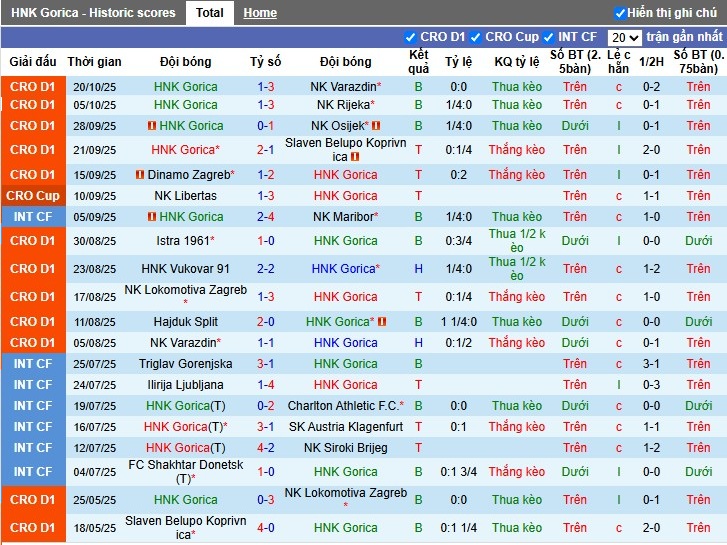
Task: Open the 2-4 score of the NK Maribor match
Action: click(x=266, y=217)
